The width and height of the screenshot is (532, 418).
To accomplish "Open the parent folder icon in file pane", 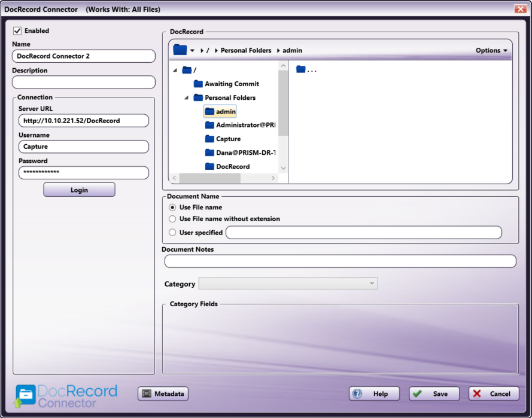I will (x=300, y=69).
